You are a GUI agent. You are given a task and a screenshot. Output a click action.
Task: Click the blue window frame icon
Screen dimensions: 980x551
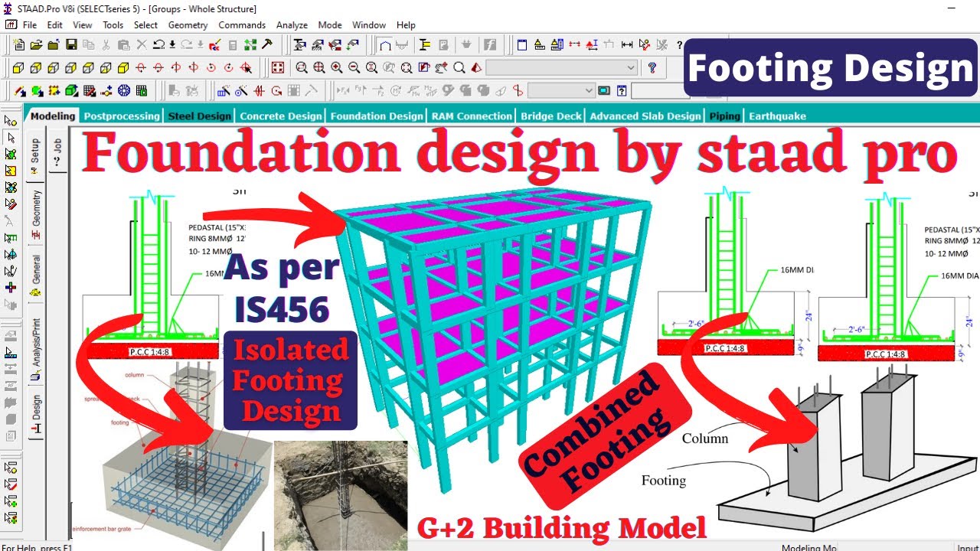click(x=521, y=44)
